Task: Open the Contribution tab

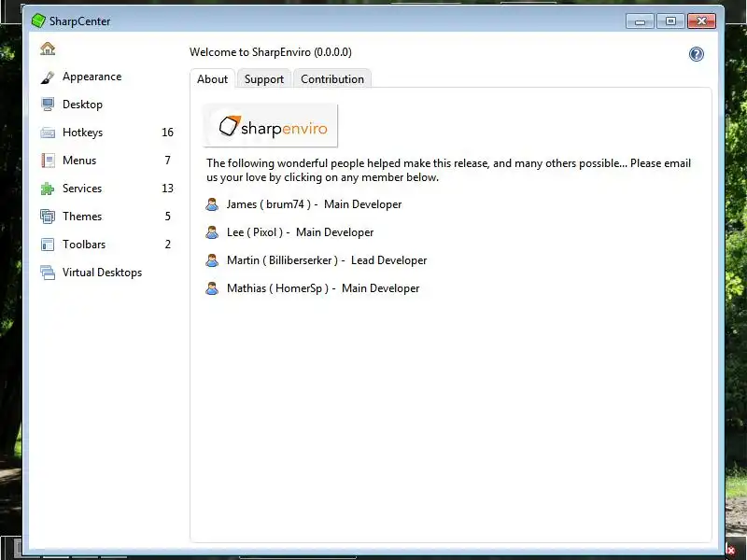Action: tap(332, 79)
